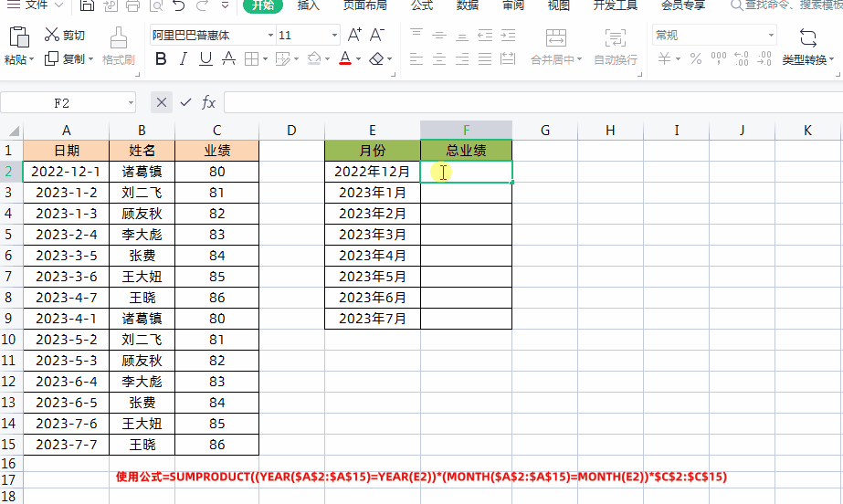Open font name dropdown
The height and width of the screenshot is (504, 843).
tap(270, 35)
